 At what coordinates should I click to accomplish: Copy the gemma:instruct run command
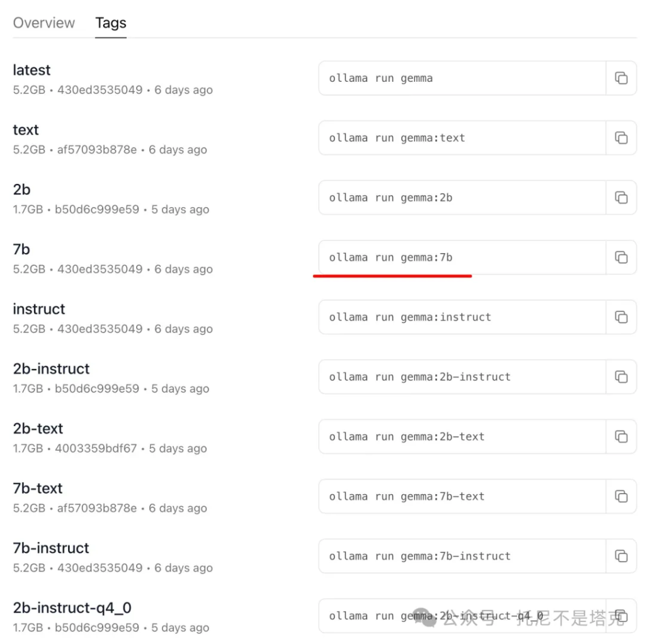click(x=621, y=317)
